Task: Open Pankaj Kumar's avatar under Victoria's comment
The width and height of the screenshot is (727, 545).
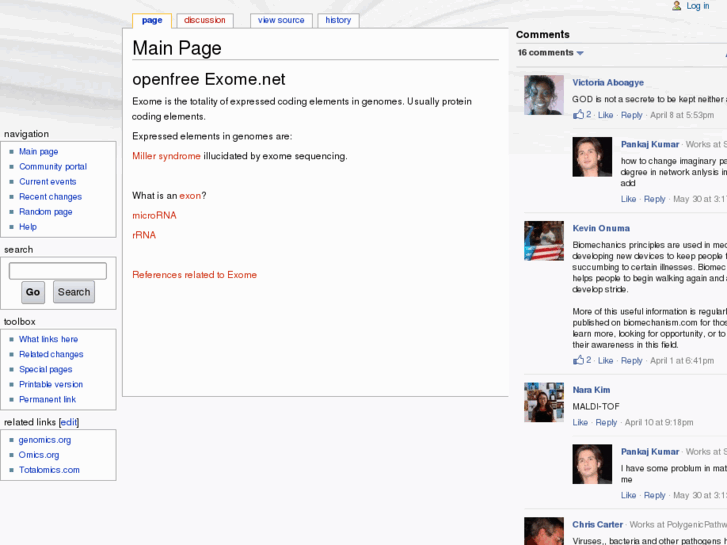Action: [x=592, y=157]
